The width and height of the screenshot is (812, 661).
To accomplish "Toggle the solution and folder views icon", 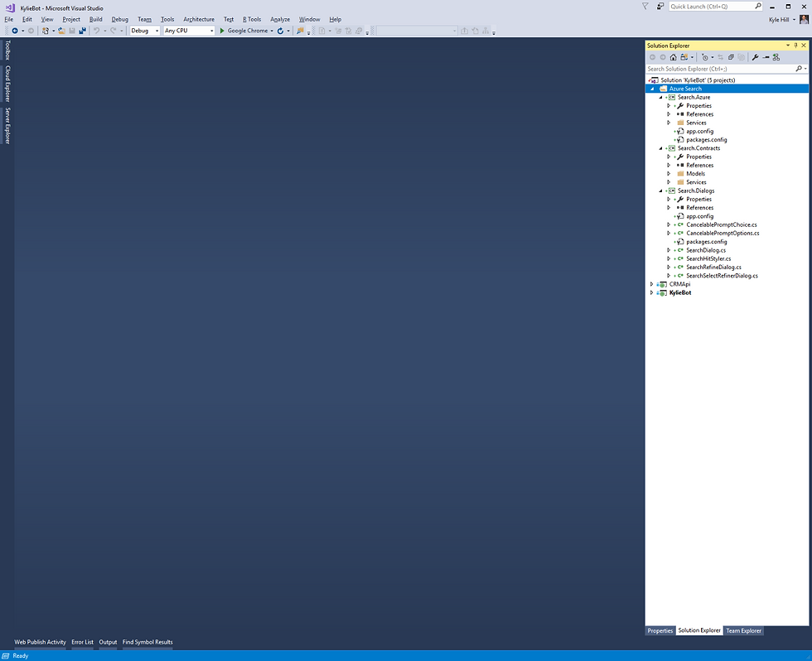I will point(684,57).
